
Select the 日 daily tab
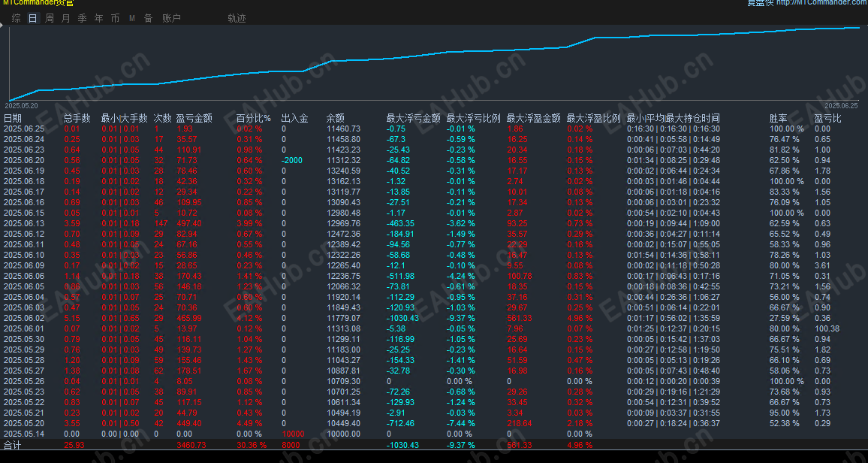pos(32,18)
